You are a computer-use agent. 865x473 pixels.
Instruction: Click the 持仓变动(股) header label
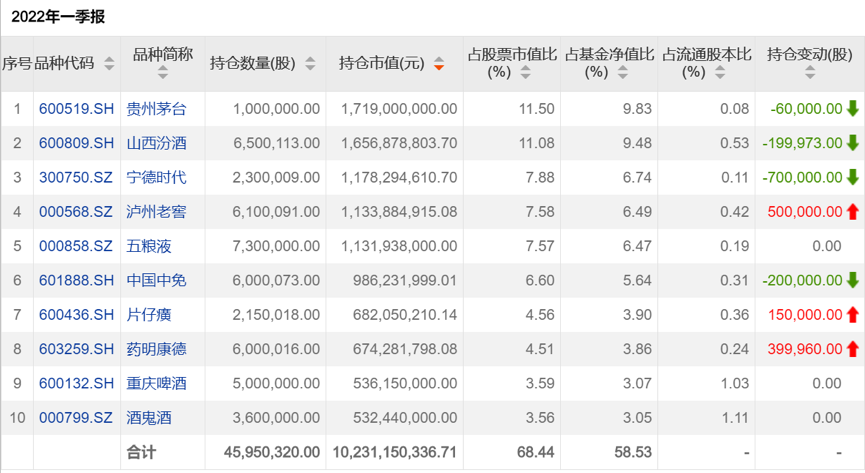pos(810,54)
